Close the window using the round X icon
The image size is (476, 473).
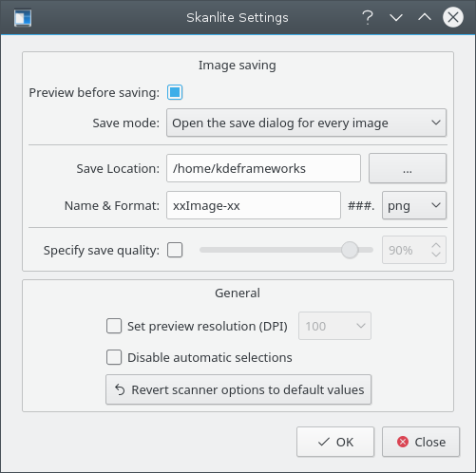[x=453, y=17]
